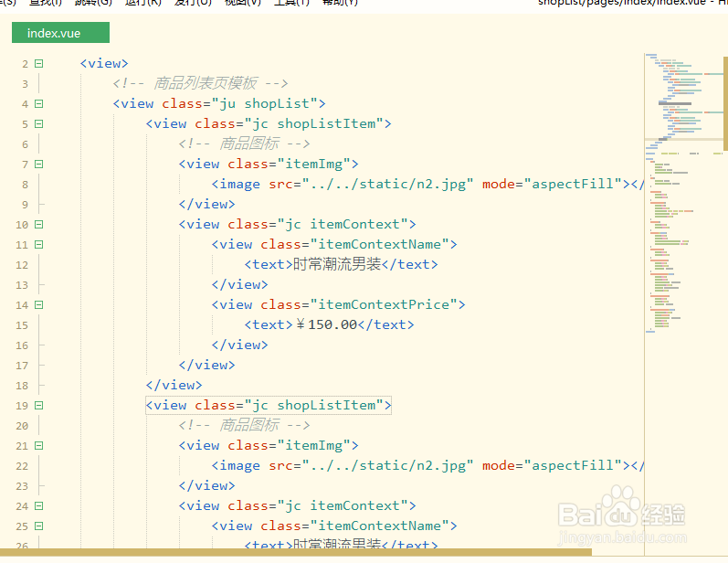Click the vertical scrollbar handle at right edge
Screen dimensions: 728x563
click(x=725, y=103)
